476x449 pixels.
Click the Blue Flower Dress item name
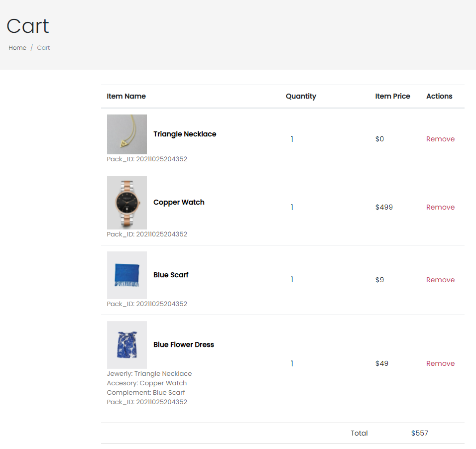tap(184, 344)
